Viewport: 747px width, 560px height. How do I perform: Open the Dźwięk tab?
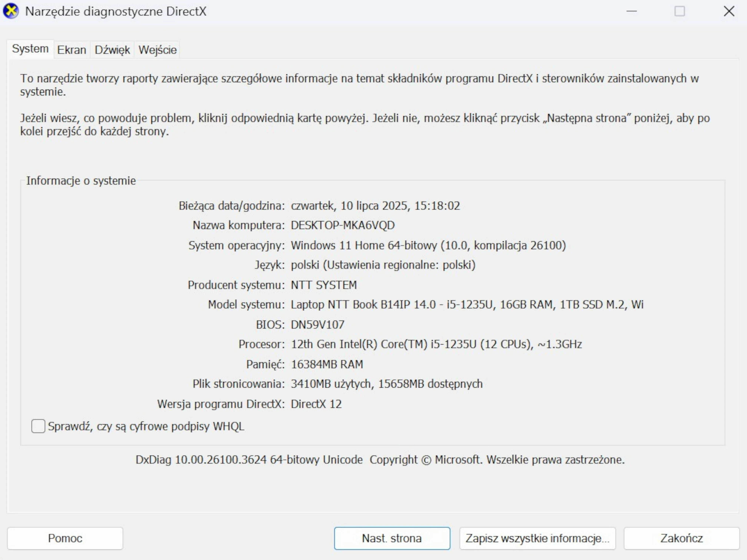[112, 50]
